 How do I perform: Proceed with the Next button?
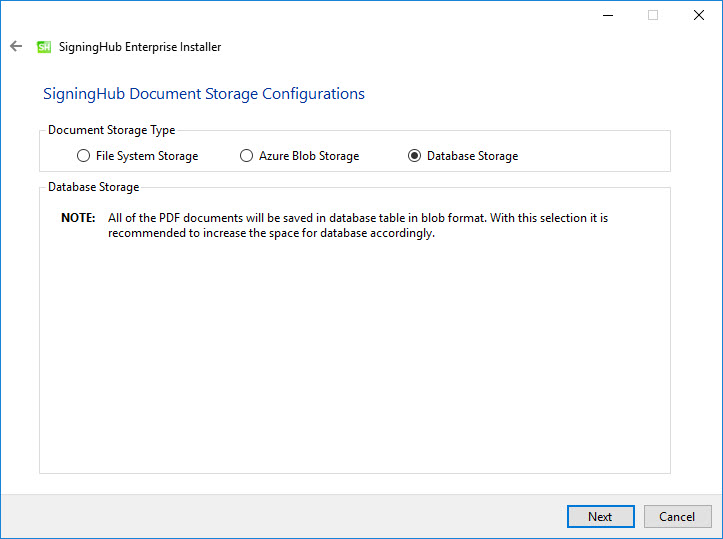coord(600,516)
